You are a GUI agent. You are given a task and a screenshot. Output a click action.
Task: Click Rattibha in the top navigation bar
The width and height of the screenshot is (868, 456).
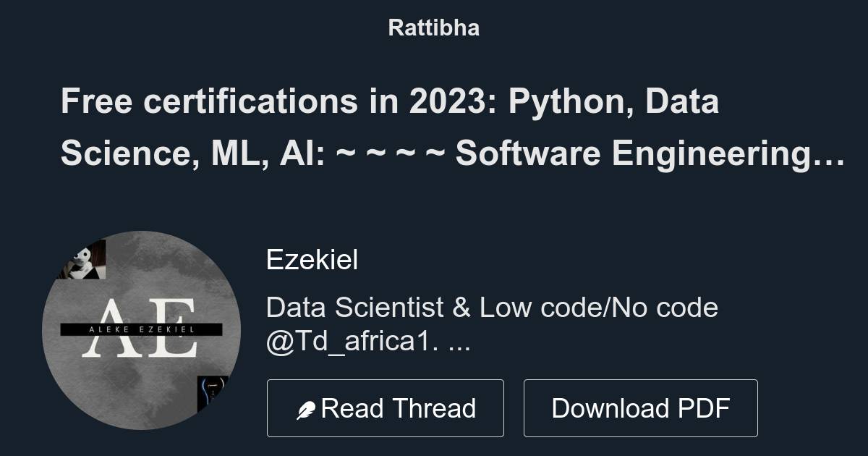tap(433, 28)
